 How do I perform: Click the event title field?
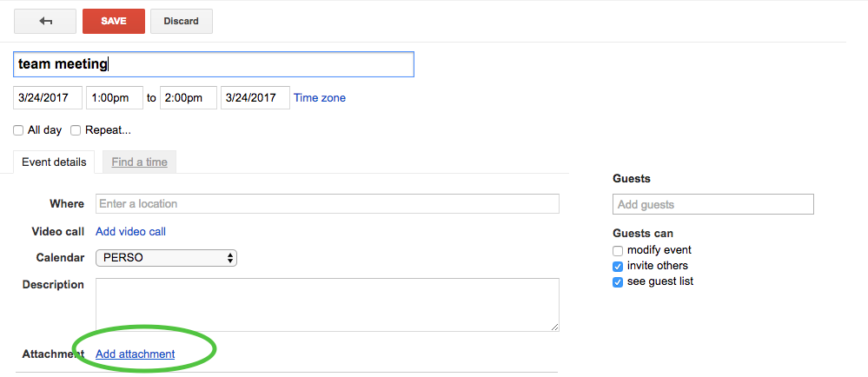pos(213,64)
